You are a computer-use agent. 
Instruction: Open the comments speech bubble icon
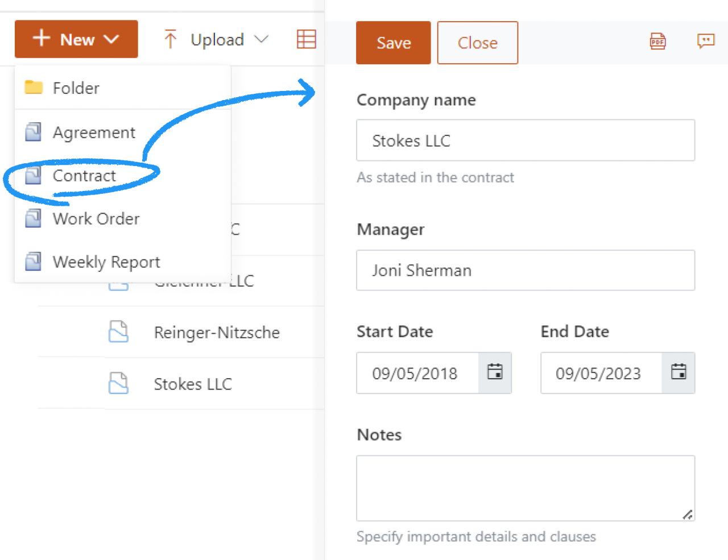tap(705, 41)
